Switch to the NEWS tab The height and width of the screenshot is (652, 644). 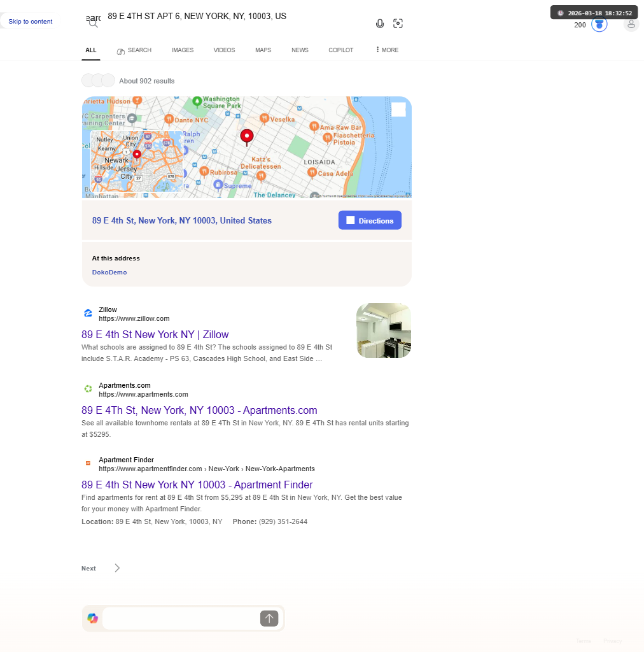300,50
